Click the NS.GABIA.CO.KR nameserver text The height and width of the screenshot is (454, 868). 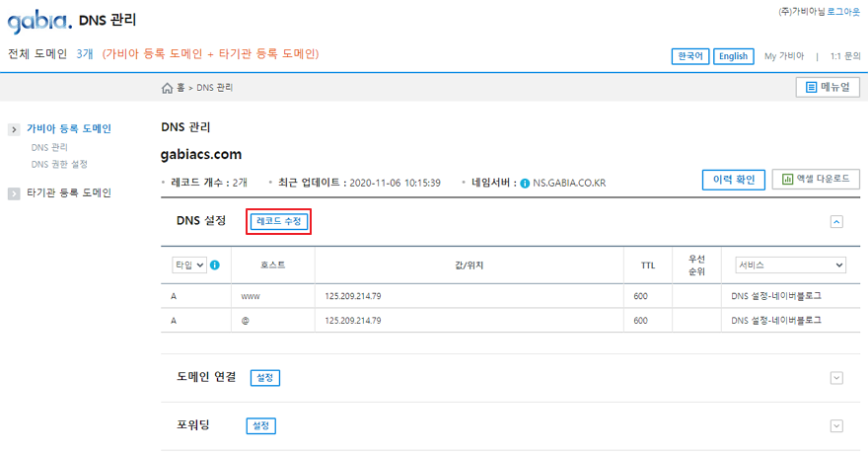(x=569, y=184)
